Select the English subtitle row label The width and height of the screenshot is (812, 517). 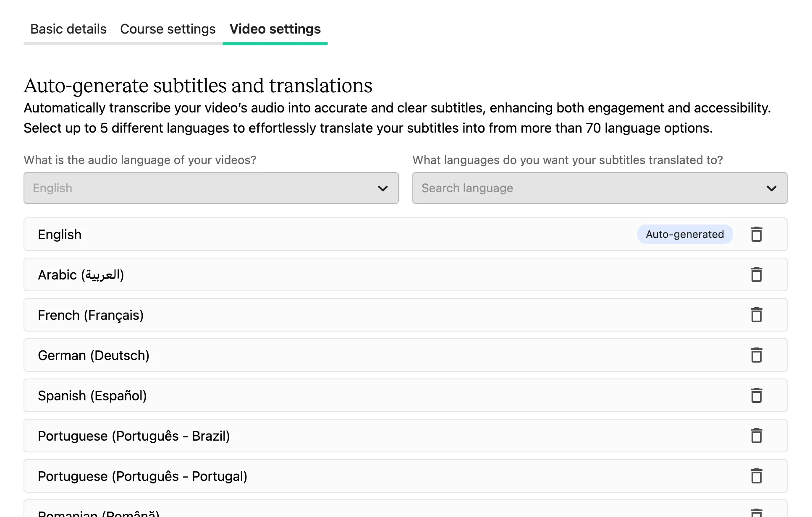pyautogui.click(x=60, y=235)
